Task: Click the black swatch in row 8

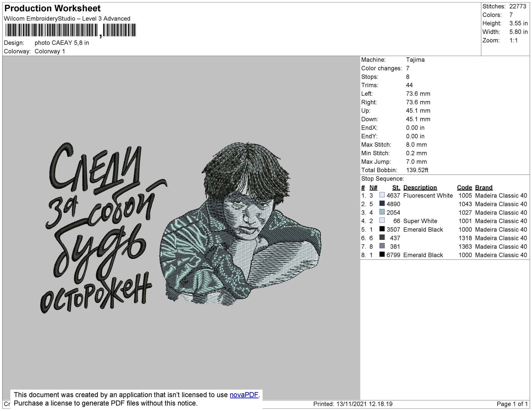Action: coord(382,254)
